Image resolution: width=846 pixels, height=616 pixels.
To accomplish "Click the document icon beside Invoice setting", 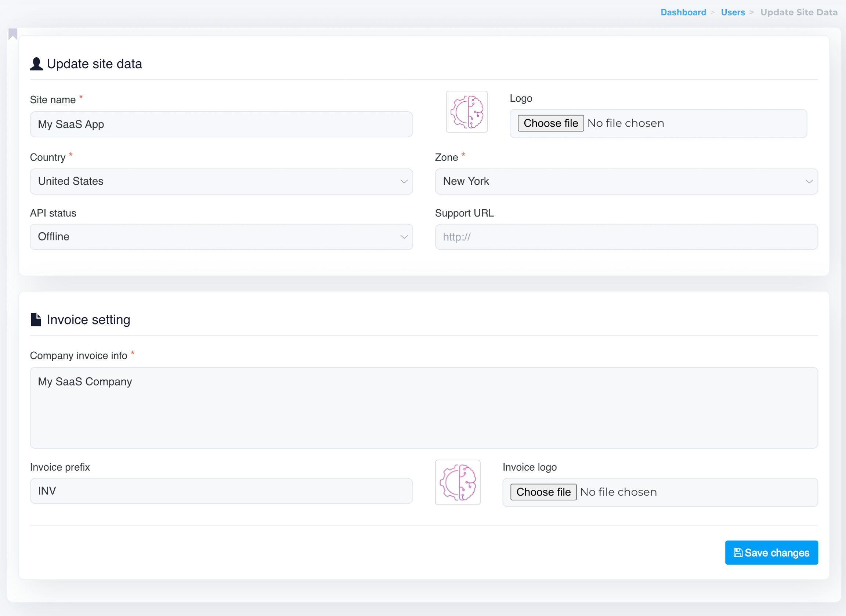I will [x=36, y=319].
